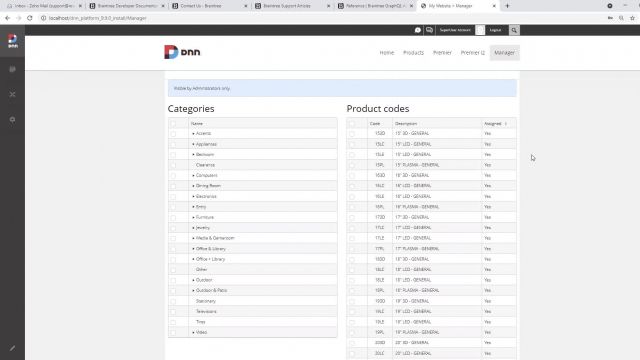Open the Manage tools icon in persona bar
This screenshot has height=360, width=640.
point(12,94)
